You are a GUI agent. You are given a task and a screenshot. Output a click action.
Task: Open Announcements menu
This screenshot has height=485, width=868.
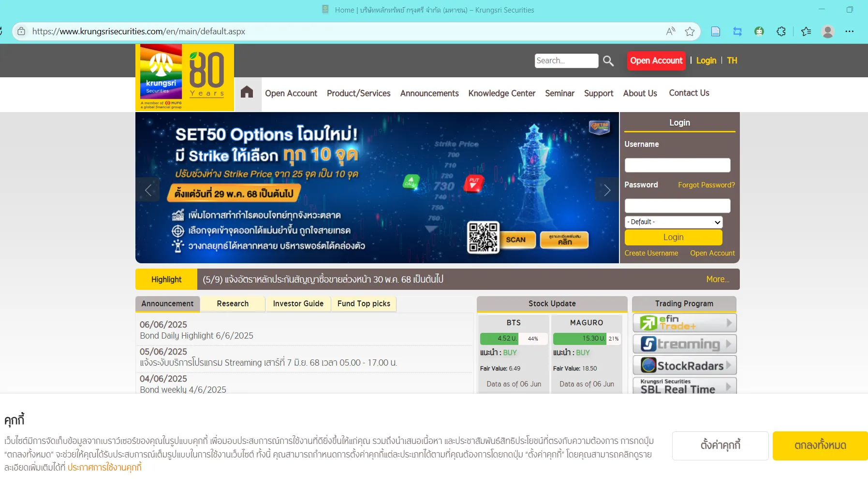(429, 93)
